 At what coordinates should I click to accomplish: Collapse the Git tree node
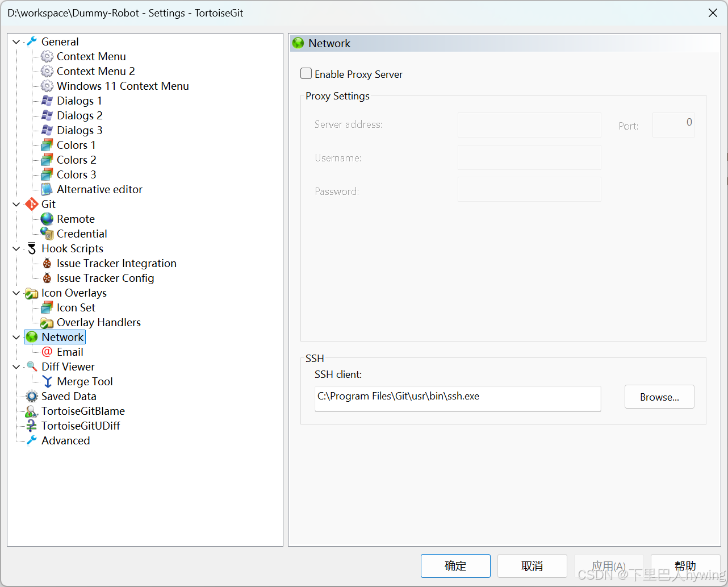(16, 205)
